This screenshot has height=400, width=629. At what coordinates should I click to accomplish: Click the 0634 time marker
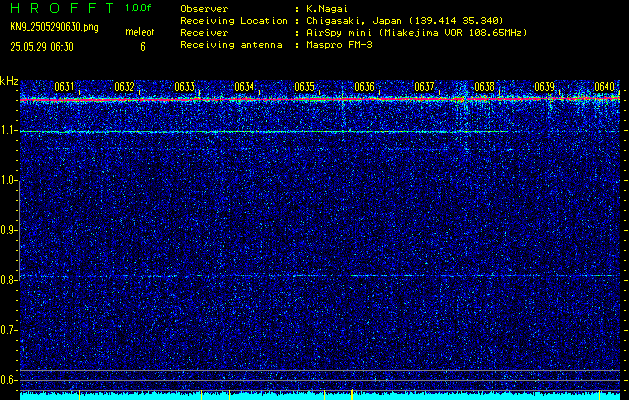(244, 87)
